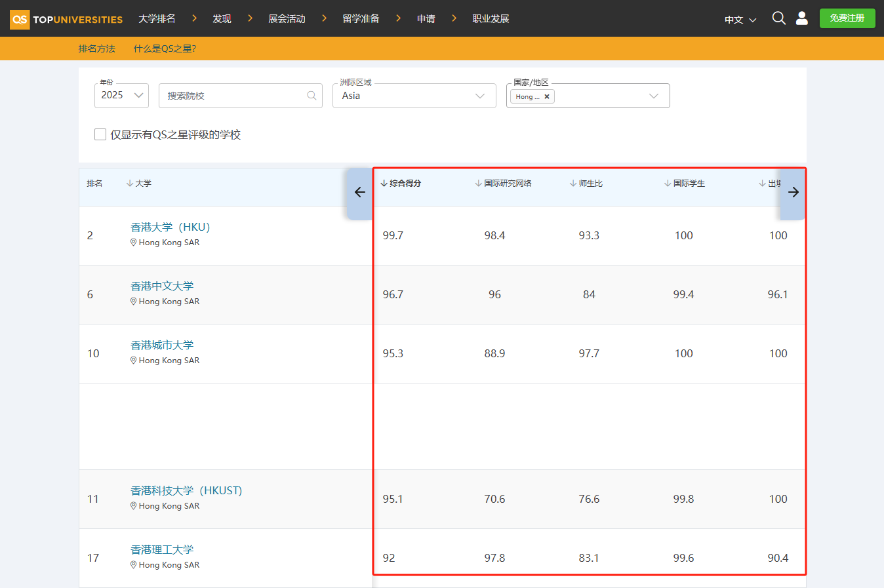Screen dimensions: 884x588
Task: Select the 99.6 international students value
Action: tap(683, 558)
